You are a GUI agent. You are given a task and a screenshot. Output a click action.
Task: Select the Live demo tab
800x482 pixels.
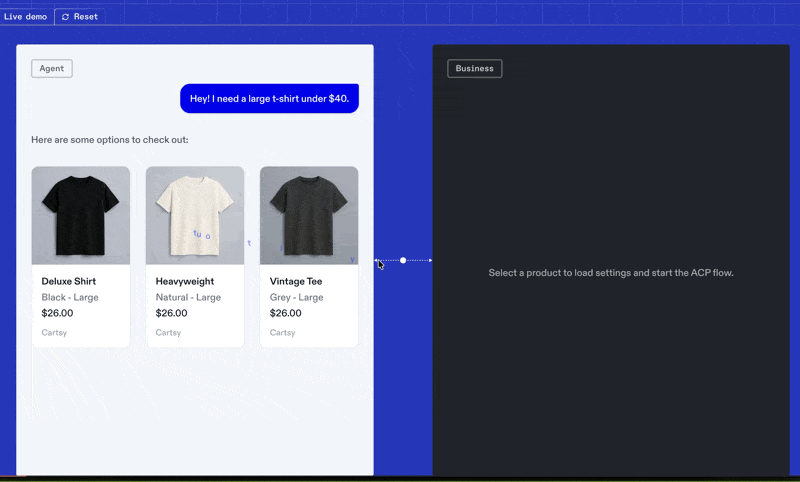(25, 17)
